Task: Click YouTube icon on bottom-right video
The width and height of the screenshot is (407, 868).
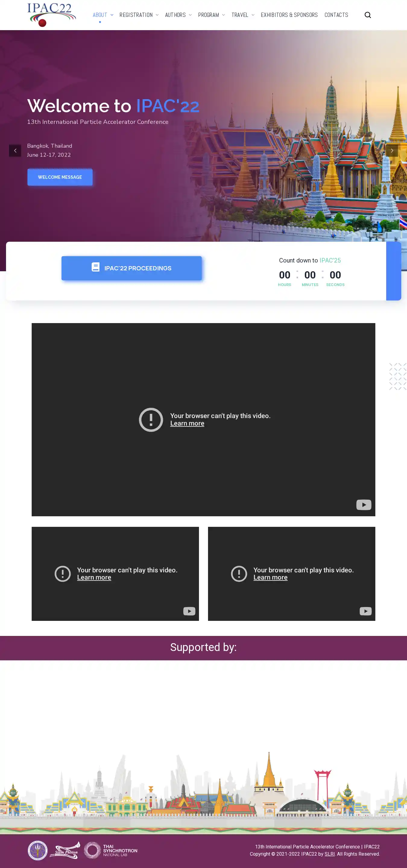Action: click(x=365, y=611)
